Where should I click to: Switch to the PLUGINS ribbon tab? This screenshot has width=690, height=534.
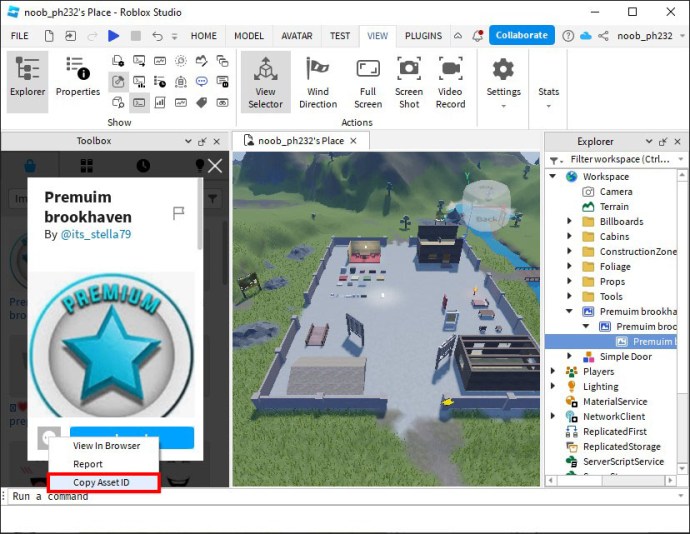423,36
